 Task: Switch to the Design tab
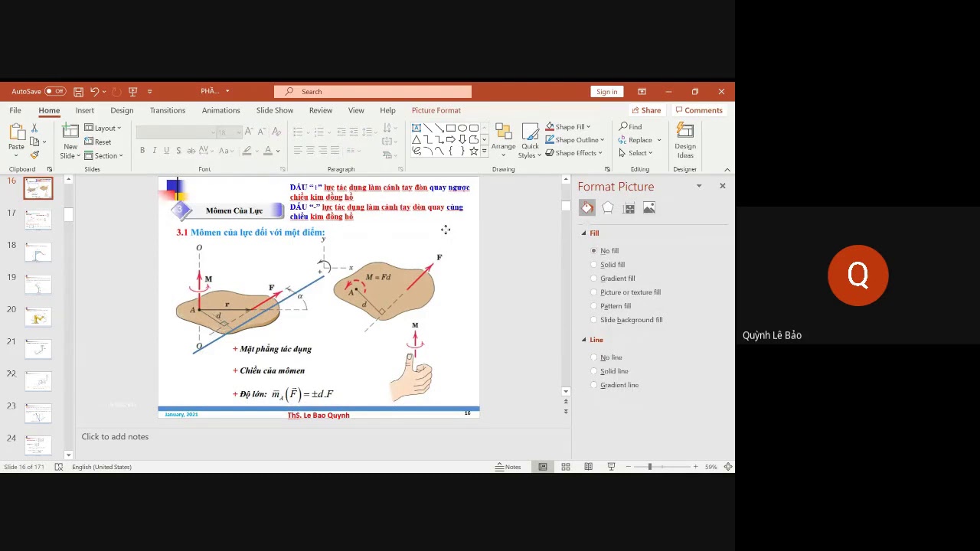tap(122, 110)
